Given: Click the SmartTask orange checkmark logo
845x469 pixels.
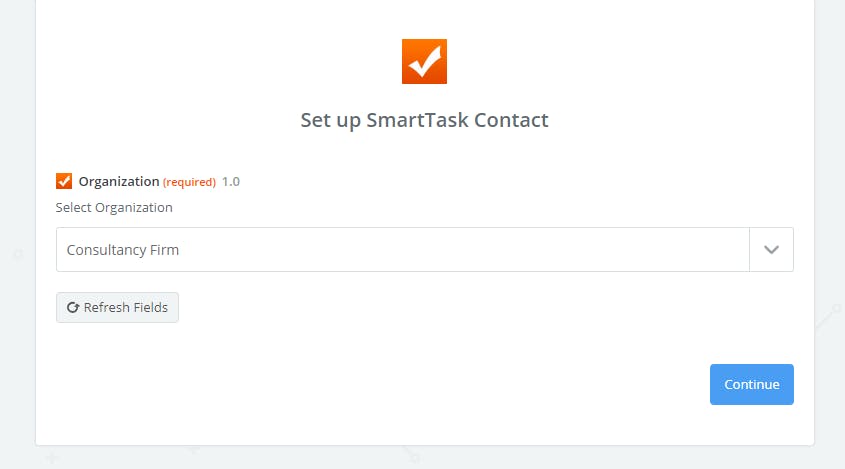Looking at the screenshot, I should (424, 61).
